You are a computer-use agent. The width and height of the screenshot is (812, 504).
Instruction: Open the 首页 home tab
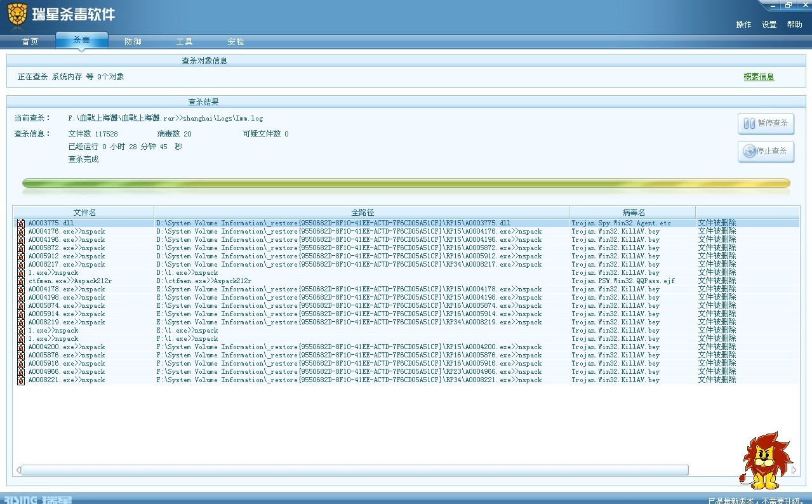30,42
